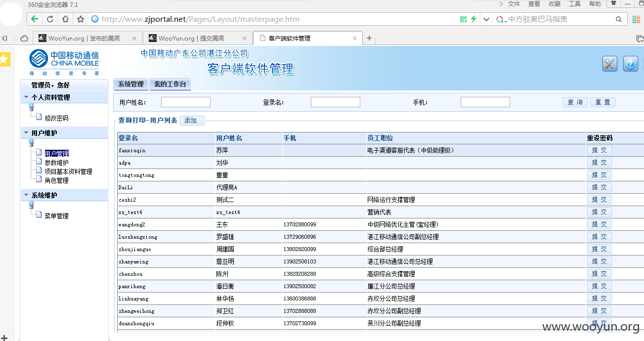Open the 我的工作台 tab
Viewport: 644px width, 341px height.
pos(170,84)
